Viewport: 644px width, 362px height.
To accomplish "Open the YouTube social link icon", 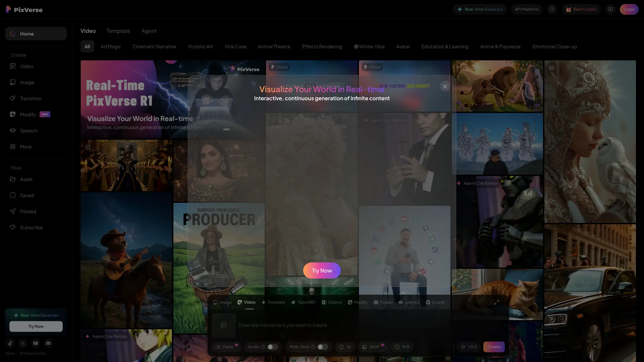I will 36,343.
